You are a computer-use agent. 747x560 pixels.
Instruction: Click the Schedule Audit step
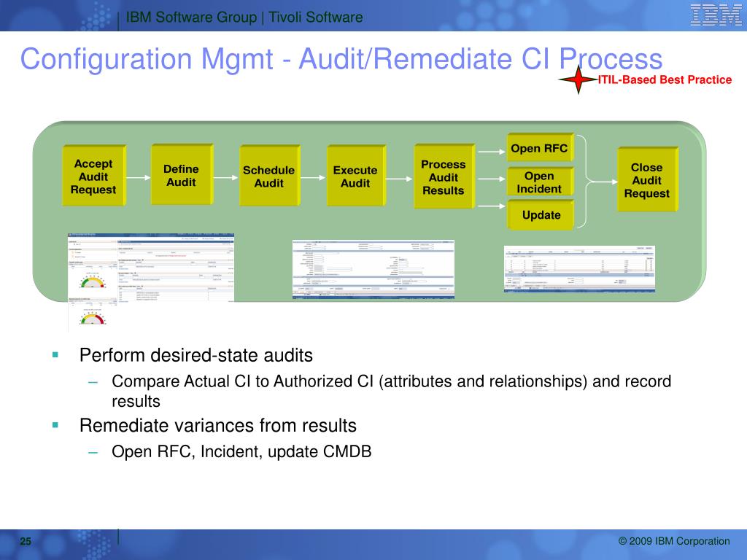(x=269, y=176)
